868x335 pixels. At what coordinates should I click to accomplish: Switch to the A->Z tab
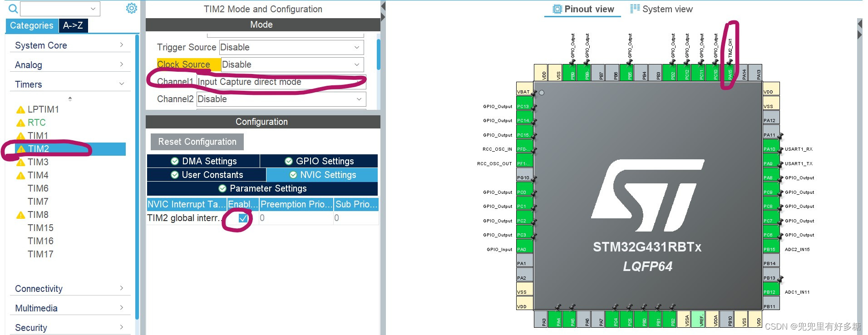(x=73, y=25)
